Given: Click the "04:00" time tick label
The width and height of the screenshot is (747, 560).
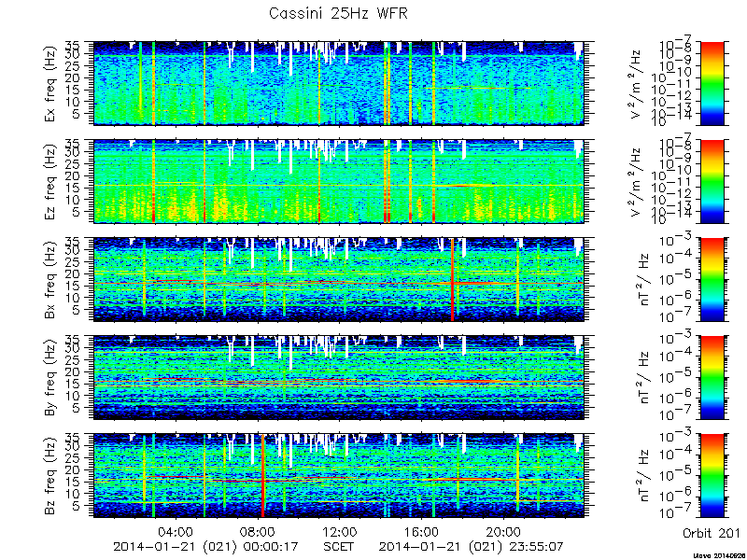Looking at the screenshot, I should point(176,531).
